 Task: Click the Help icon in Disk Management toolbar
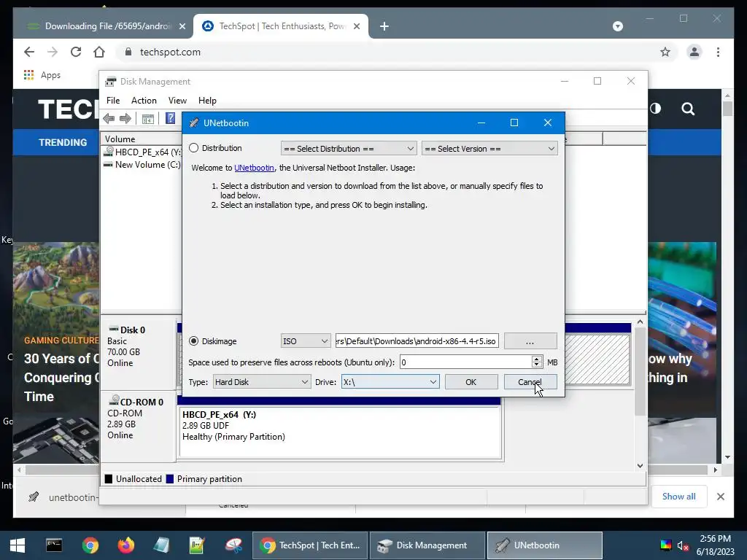pos(170,118)
